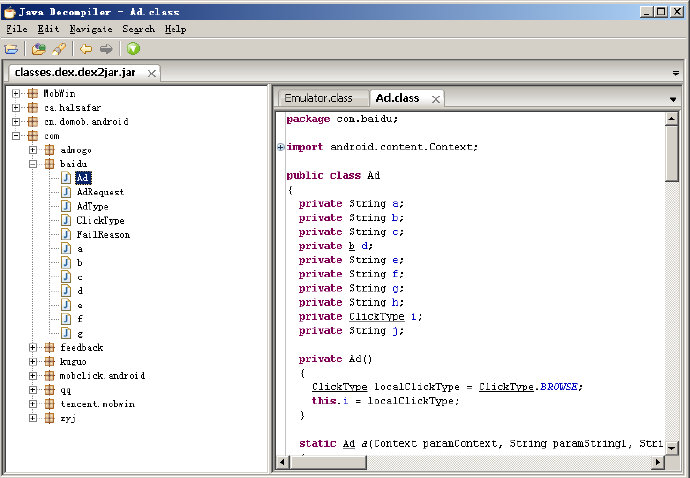The image size is (690, 478).
Task: Click the class icon for f
Action: click(x=66, y=319)
